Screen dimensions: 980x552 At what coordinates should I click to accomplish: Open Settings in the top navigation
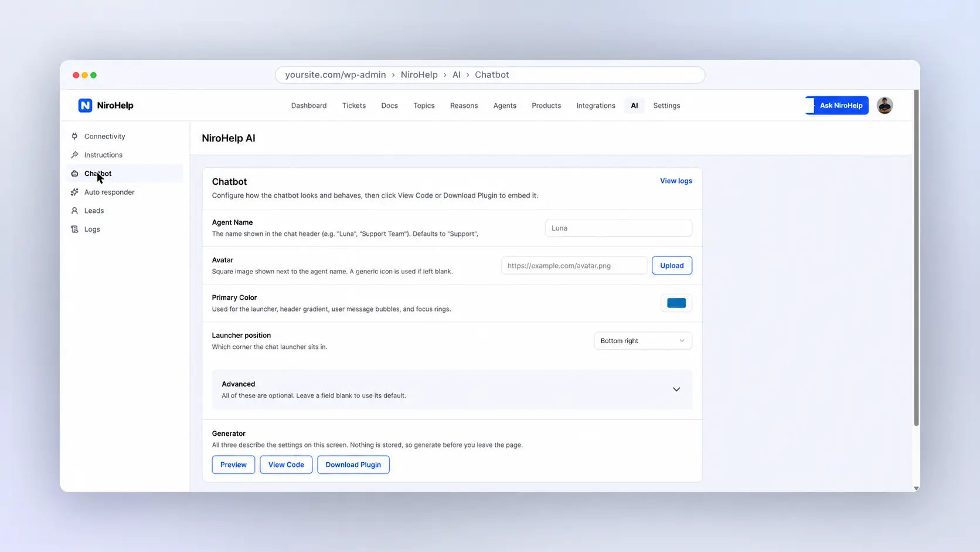coord(666,106)
